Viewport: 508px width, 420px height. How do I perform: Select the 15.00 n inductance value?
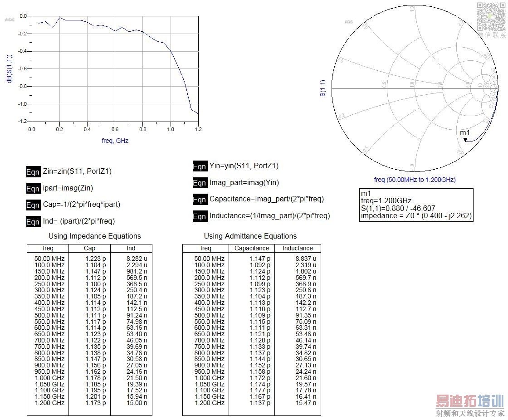click(137, 403)
